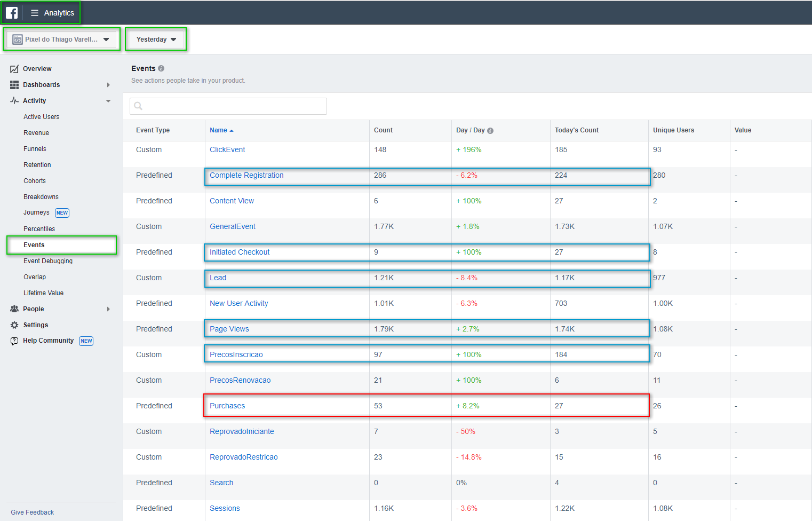Click the events search field

coord(228,106)
